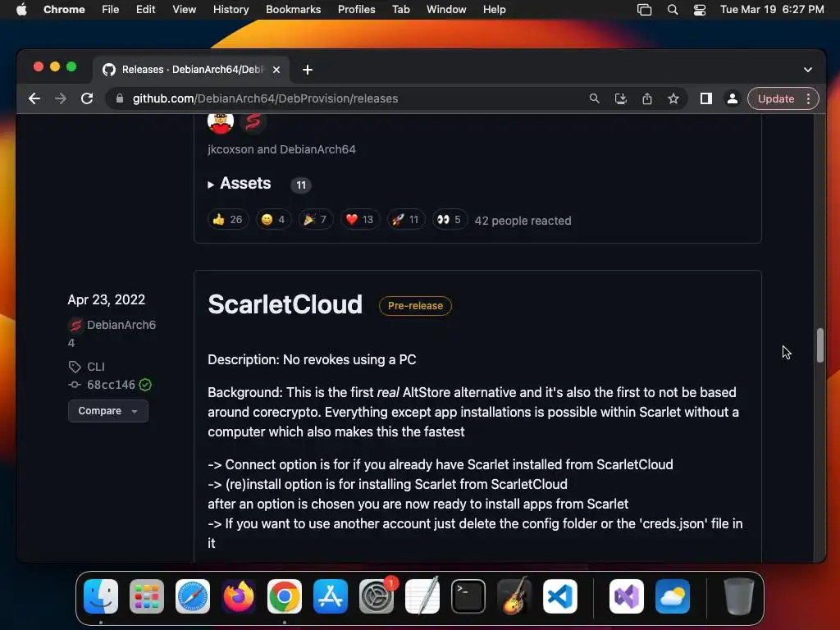Open the tab search dropdown chevron
Viewport: 840px width, 630px height.
pos(808,70)
